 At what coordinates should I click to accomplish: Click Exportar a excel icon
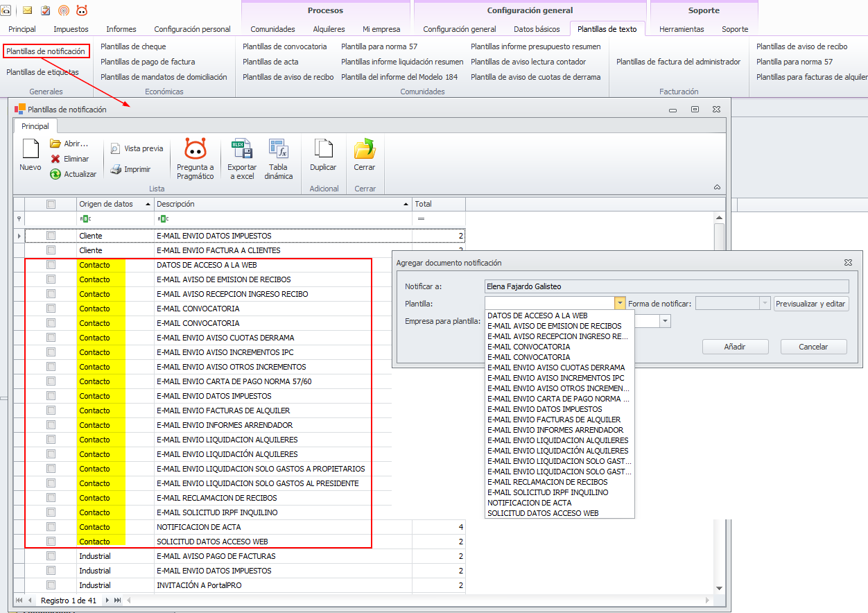point(242,150)
